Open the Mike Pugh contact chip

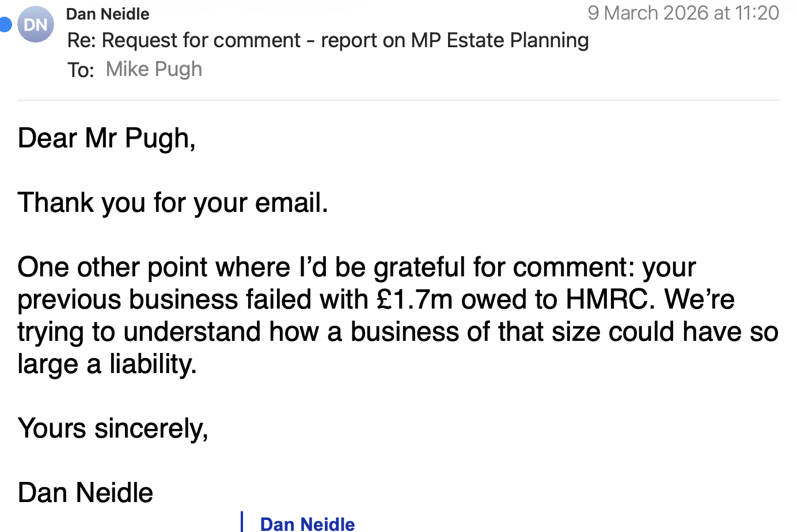(153, 69)
